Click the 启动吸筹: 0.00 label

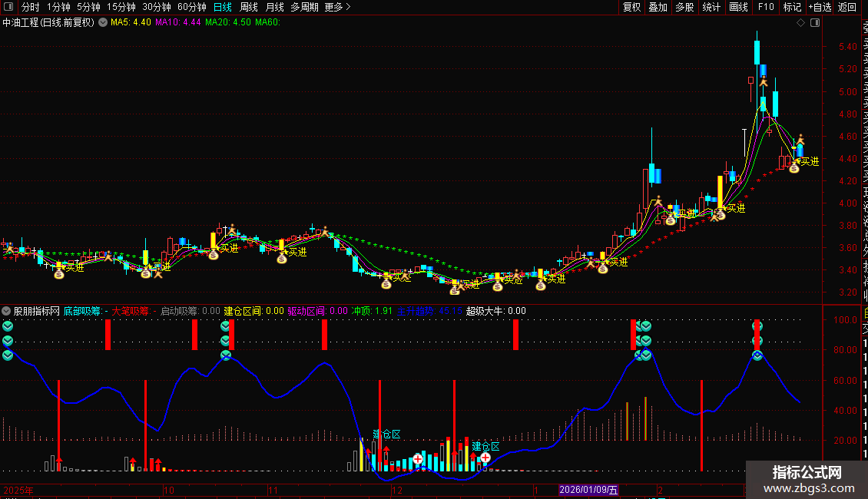[x=190, y=311]
